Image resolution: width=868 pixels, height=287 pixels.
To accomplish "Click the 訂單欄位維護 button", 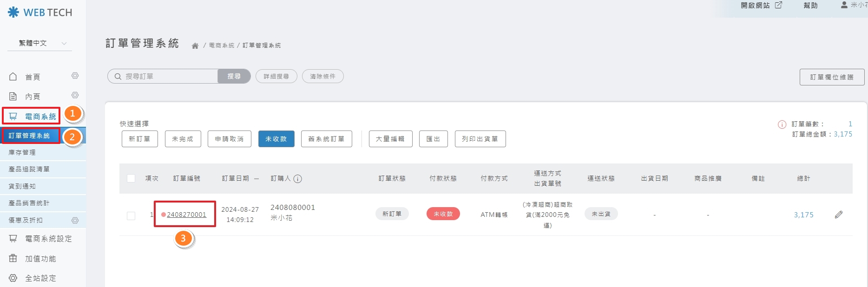I will [x=831, y=77].
